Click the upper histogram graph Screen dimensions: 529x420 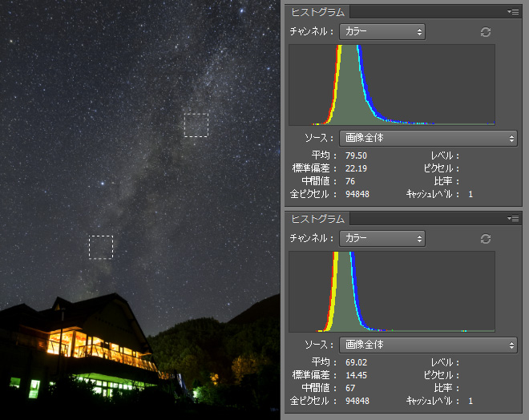(x=392, y=85)
